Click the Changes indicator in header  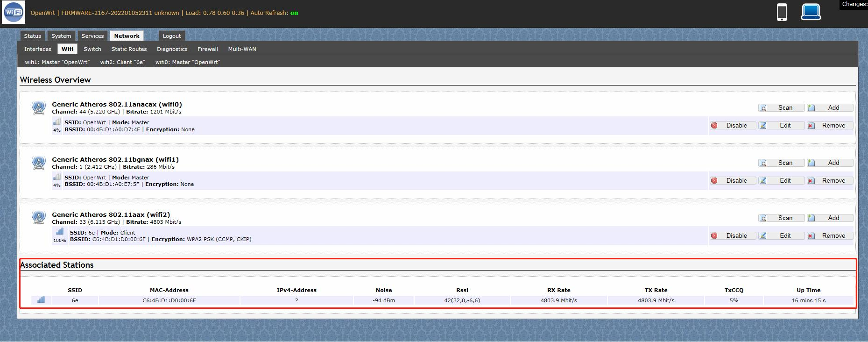(854, 4)
